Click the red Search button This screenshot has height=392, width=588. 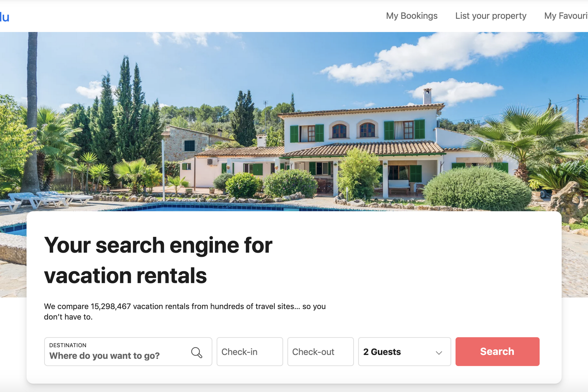click(x=497, y=352)
